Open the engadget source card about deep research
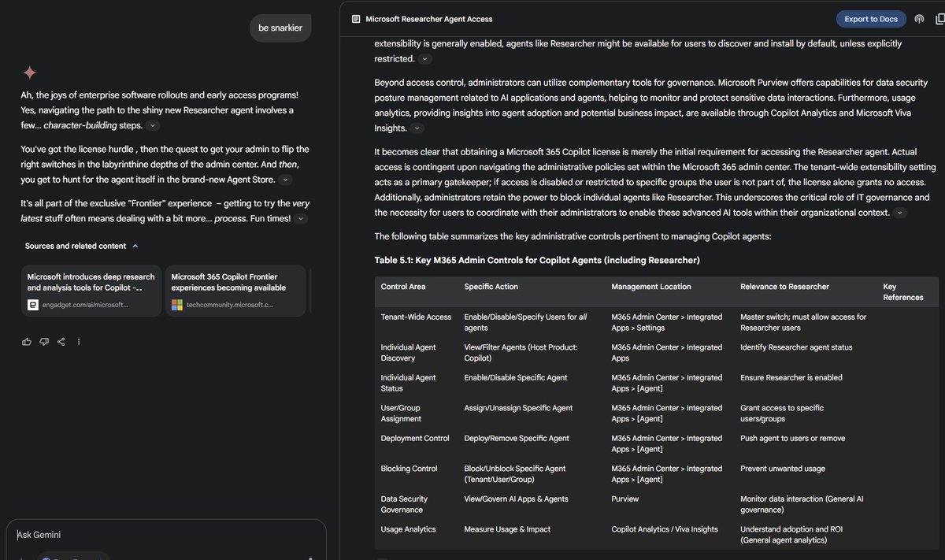This screenshot has width=945, height=560. coord(91,291)
